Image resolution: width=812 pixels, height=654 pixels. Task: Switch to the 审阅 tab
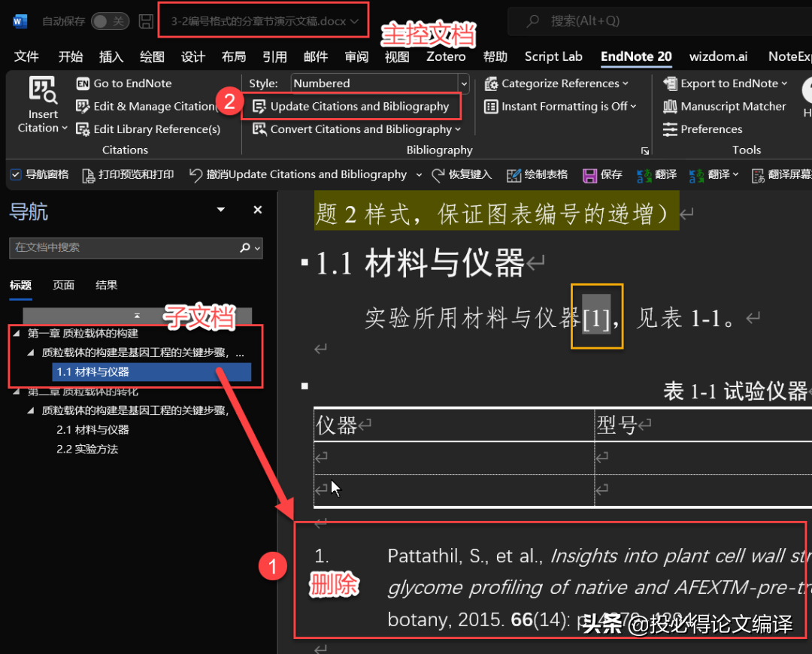tap(356, 56)
